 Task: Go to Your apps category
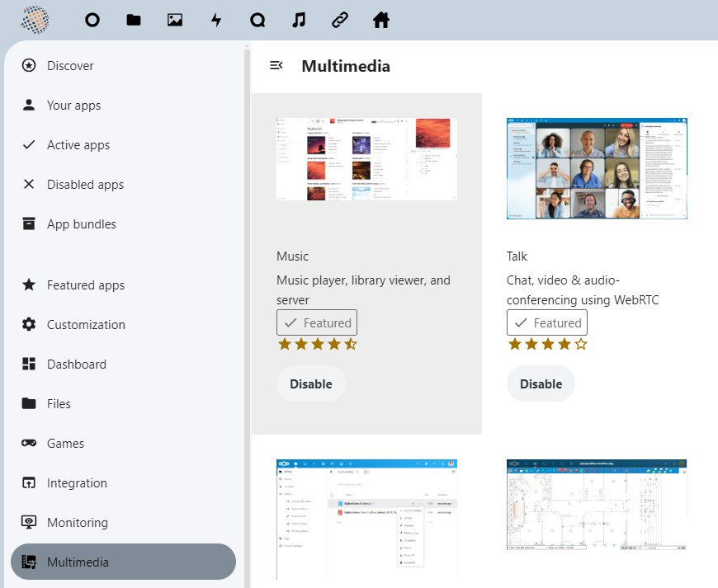[73, 106]
